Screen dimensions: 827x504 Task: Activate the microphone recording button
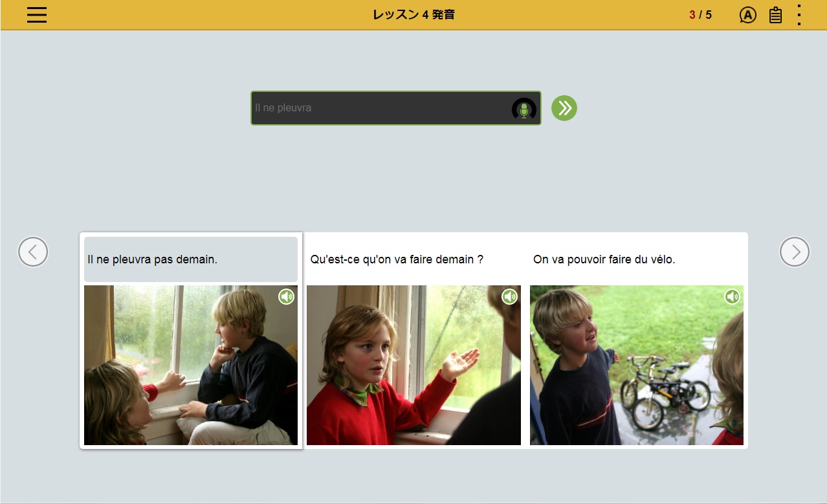(x=524, y=109)
